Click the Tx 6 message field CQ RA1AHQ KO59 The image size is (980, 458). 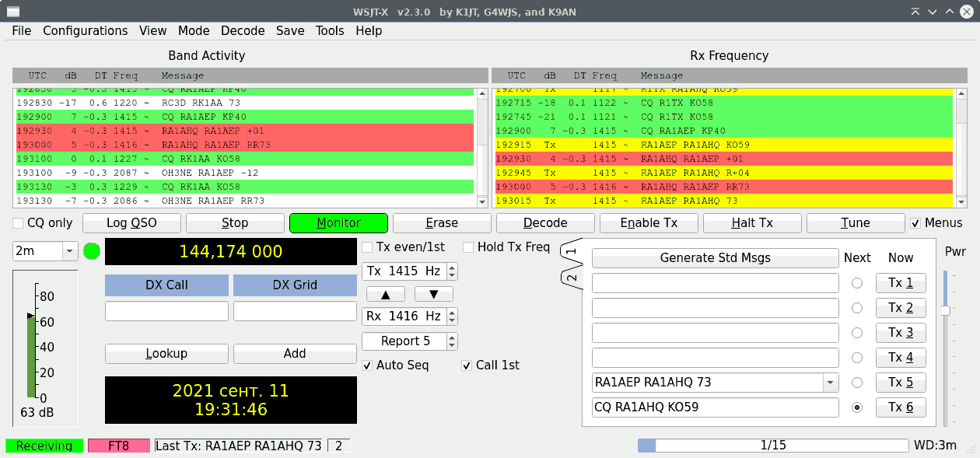tap(716, 407)
